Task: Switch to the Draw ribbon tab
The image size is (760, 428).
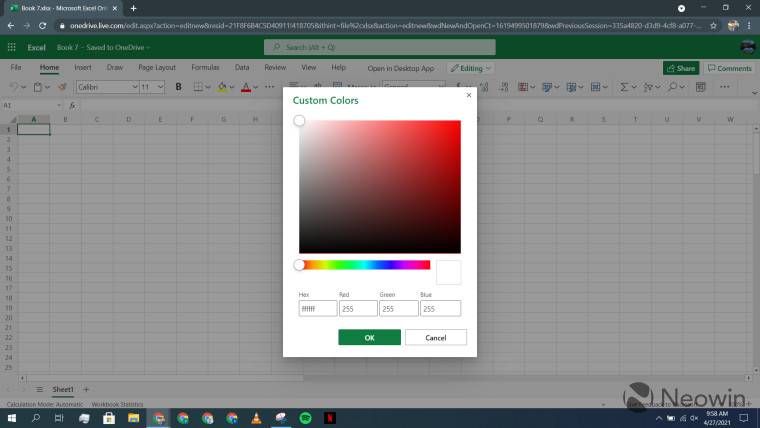Action: tap(115, 67)
